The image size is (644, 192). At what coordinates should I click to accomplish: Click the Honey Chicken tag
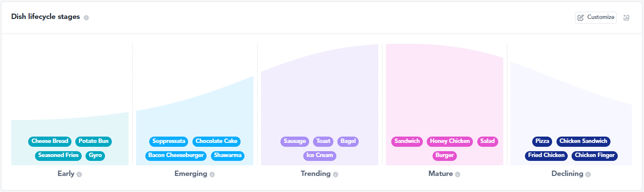[450, 141]
